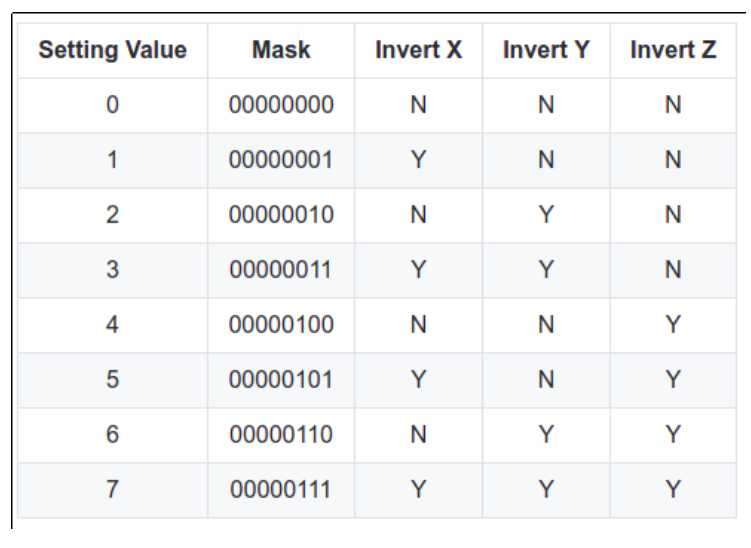This screenshot has width=751, height=548.
Task: Click the 'Invert X' column header
Action: pos(418,51)
